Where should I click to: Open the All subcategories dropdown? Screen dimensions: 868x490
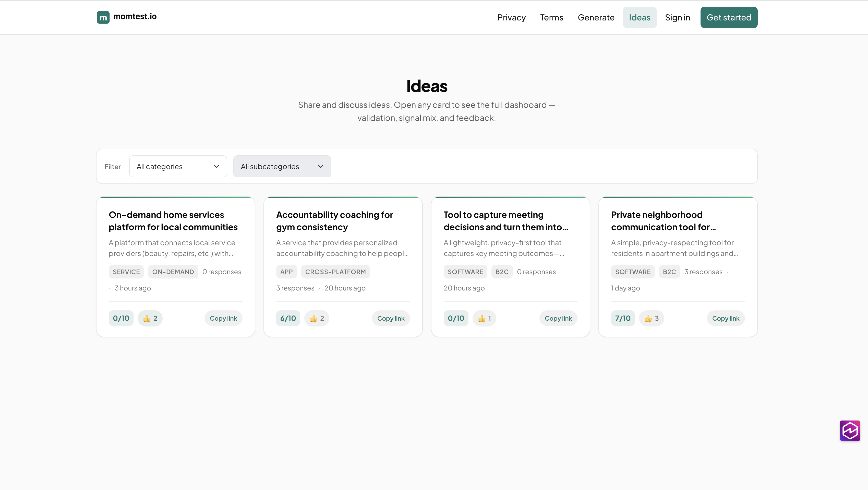tap(282, 166)
